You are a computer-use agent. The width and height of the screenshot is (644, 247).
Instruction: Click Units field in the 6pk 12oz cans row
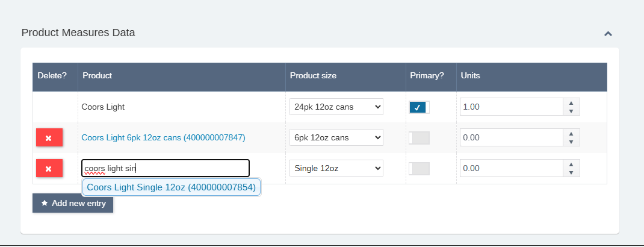511,138
